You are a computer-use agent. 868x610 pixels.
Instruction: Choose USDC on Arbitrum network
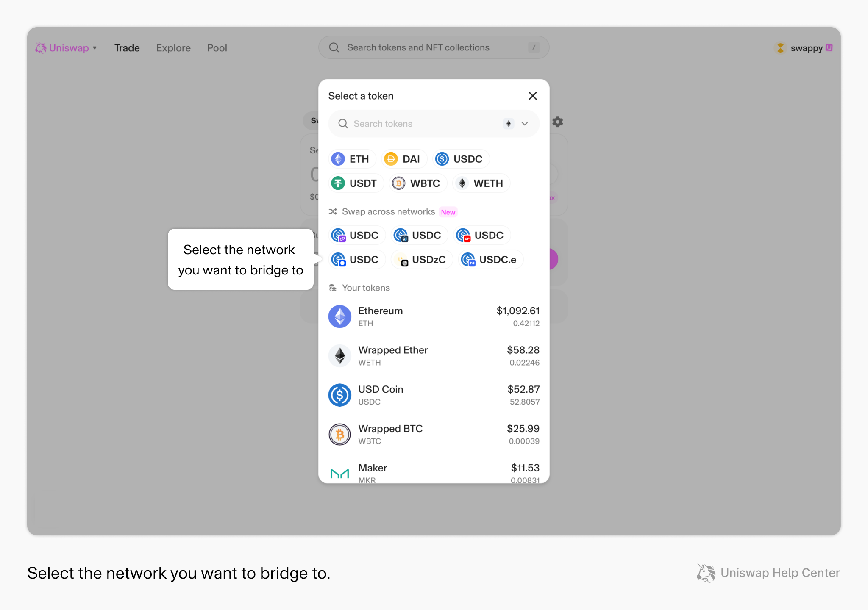click(x=419, y=235)
